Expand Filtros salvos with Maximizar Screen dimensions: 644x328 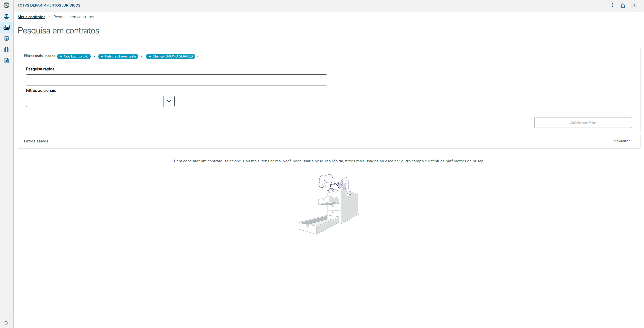[623, 141]
